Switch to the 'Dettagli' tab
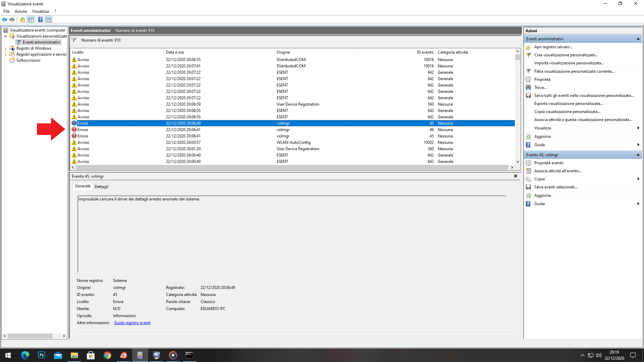The width and height of the screenshot is (644, 362). tap(101, 187)
